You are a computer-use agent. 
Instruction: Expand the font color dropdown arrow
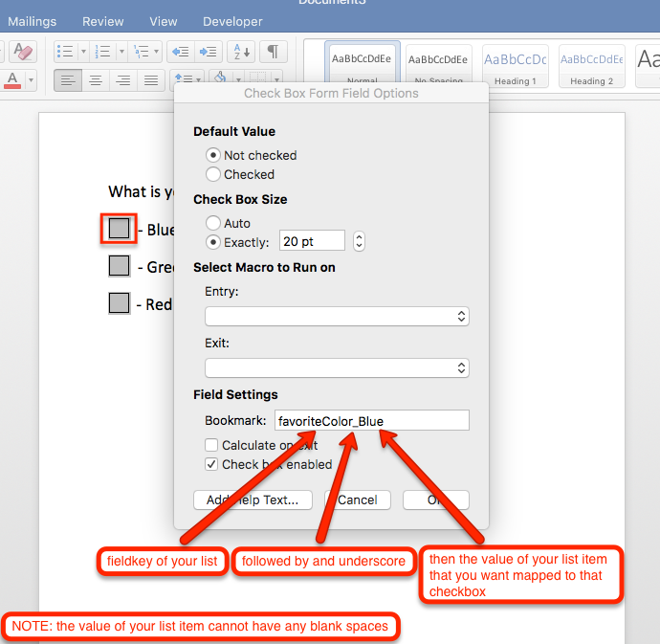click(x=32, y=80)
